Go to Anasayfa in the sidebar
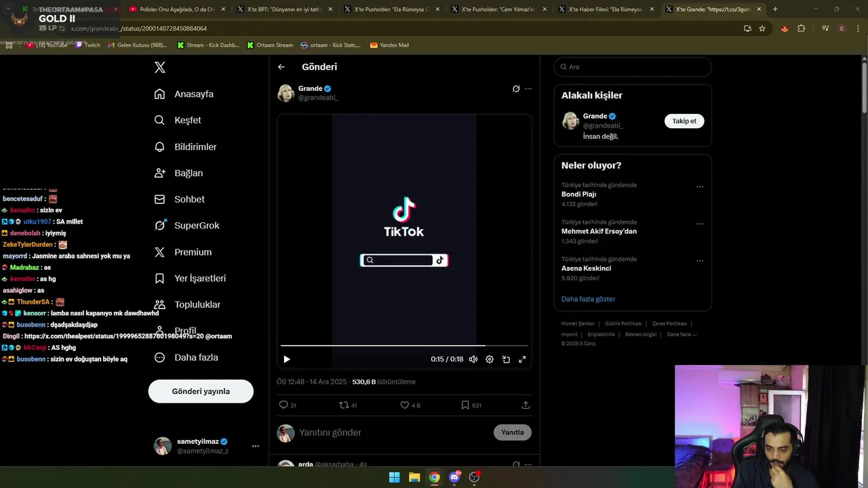 click(x=184, y=94)
